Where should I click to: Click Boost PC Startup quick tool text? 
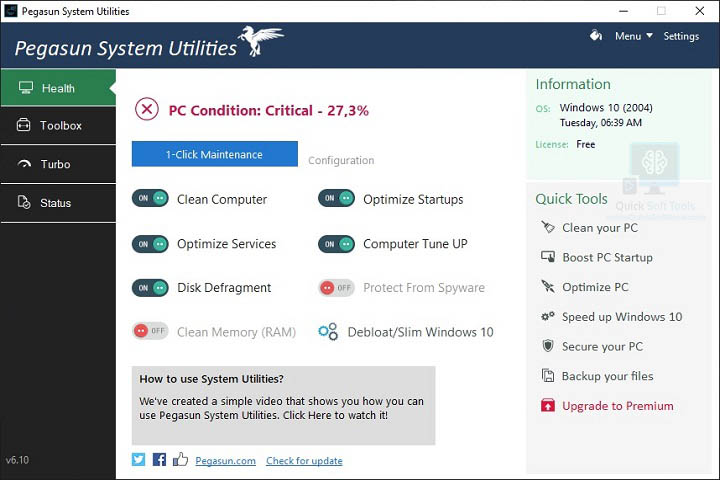(x=607, y=257)
